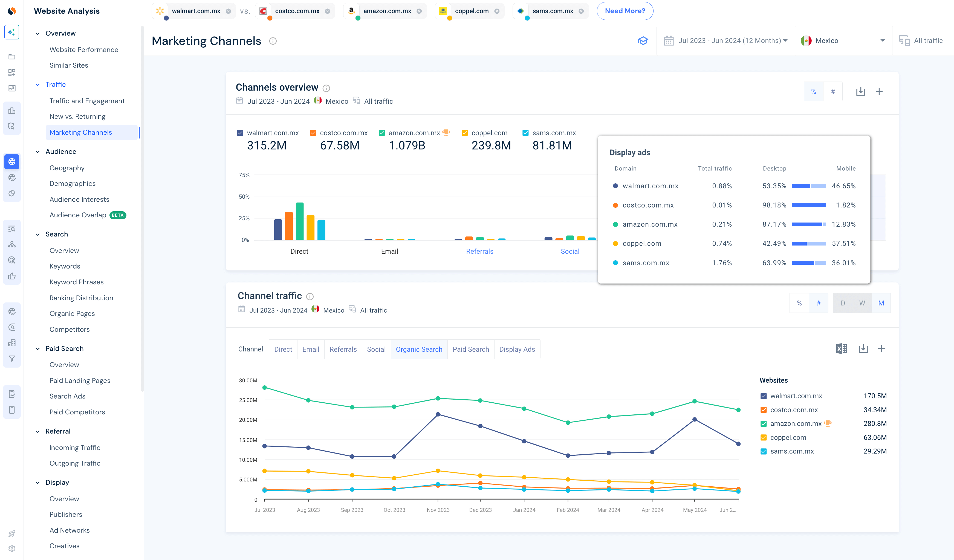Export Channel traffic data to Excel

pos(841,348)
